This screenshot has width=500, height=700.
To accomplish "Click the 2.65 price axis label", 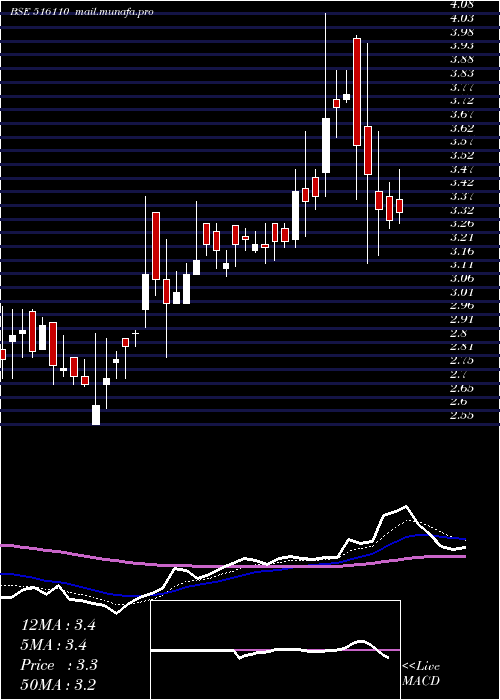I will coord(462,388).
